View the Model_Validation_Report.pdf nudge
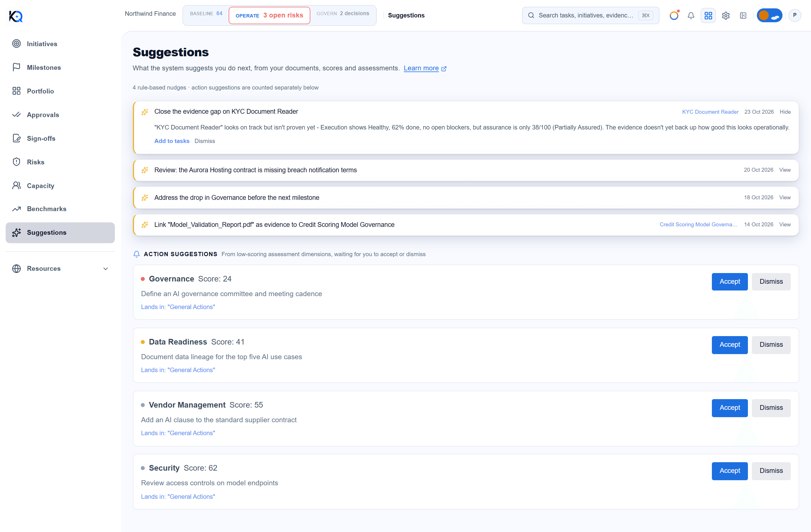This screenshot has width=811, height=532. pyautogui.click(x=785, y=224)
